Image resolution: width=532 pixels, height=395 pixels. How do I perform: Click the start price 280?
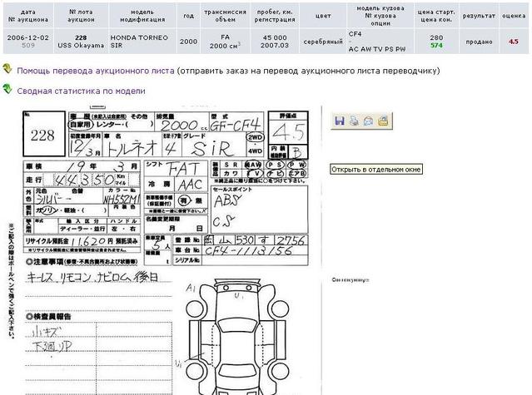436,37
